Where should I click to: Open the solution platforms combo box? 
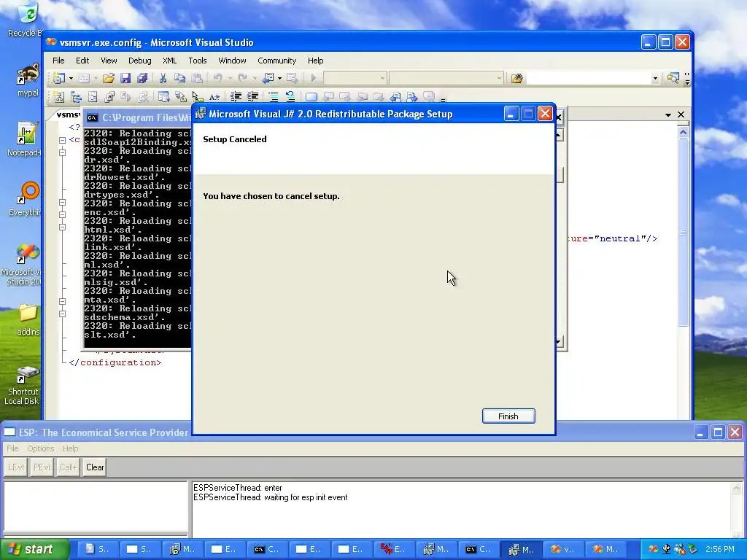(446, 78)
